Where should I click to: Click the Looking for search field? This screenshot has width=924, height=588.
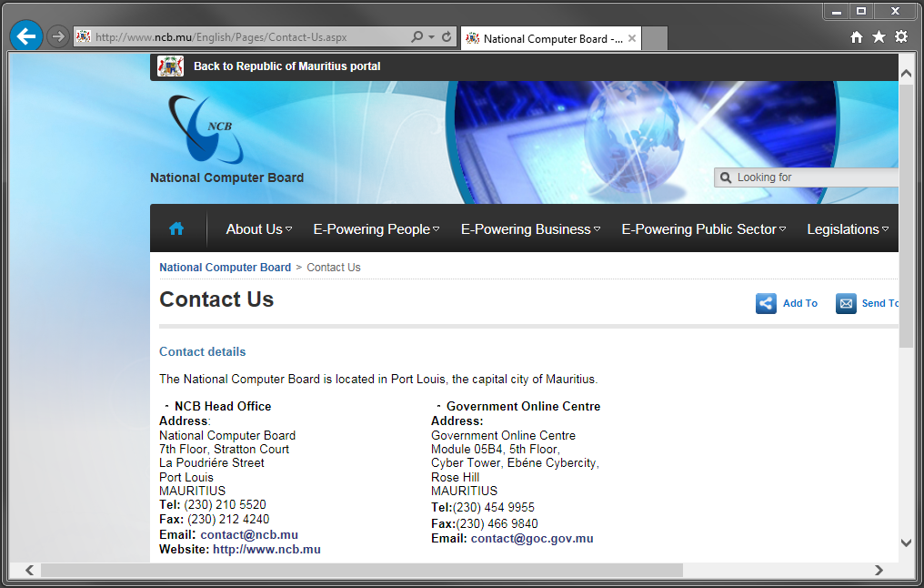click(806, 177)
